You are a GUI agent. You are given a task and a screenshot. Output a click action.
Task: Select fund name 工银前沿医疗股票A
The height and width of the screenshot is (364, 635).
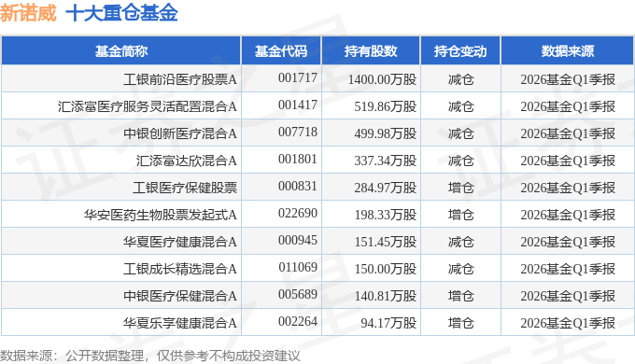click(x=180, y=79)
